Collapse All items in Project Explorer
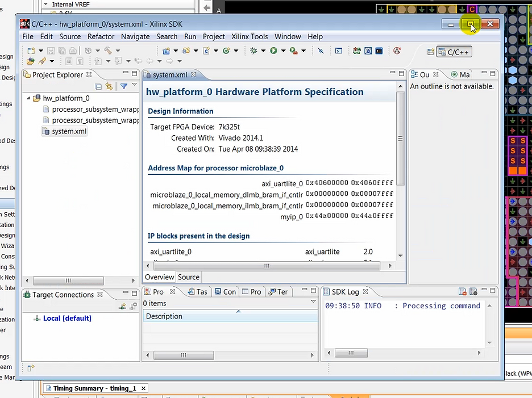Viewport: 532px width, 398px height. (99, 86)
